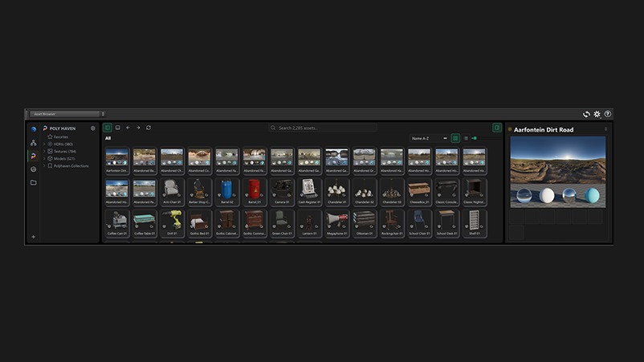Viewport: 644px width, 362px height.
Task: Expand the Models category tree
Action: click(x=45, y=158)
